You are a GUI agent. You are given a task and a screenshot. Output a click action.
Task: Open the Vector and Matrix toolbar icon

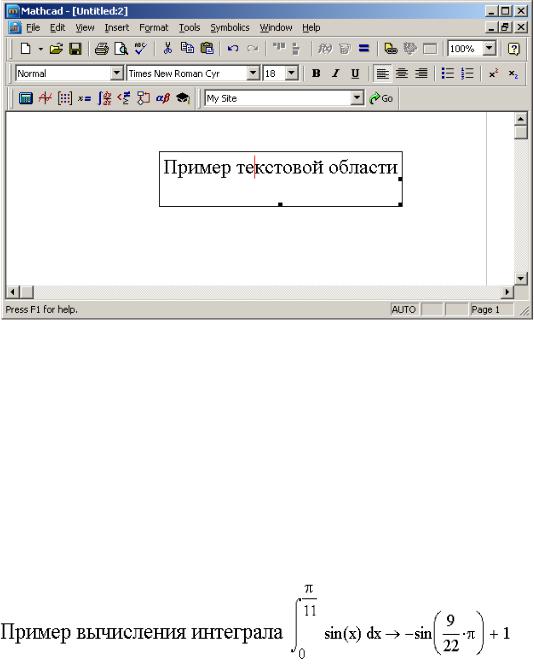[x=65, y=99]
